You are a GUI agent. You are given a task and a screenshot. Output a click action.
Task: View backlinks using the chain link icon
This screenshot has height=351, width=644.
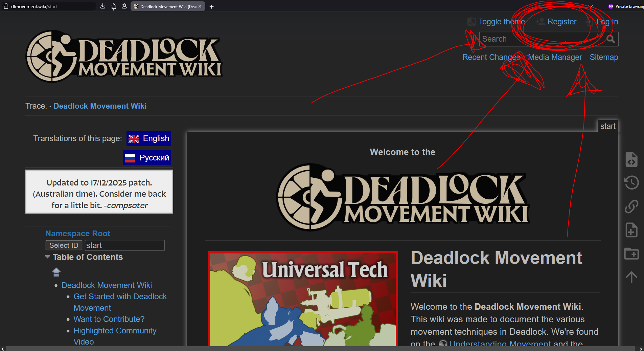[x=631, y=207]
